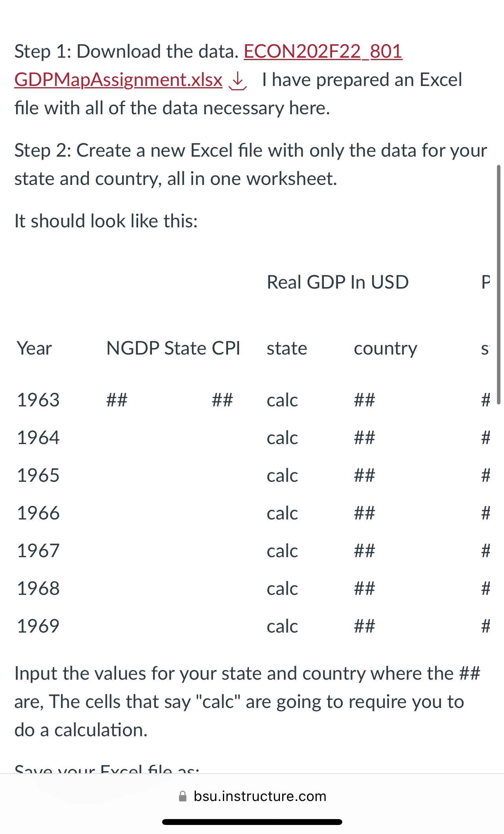This screenshot has height=834, width=504.
Task: Select the 'calc' cell for year 1969
Action: (282, 626)
